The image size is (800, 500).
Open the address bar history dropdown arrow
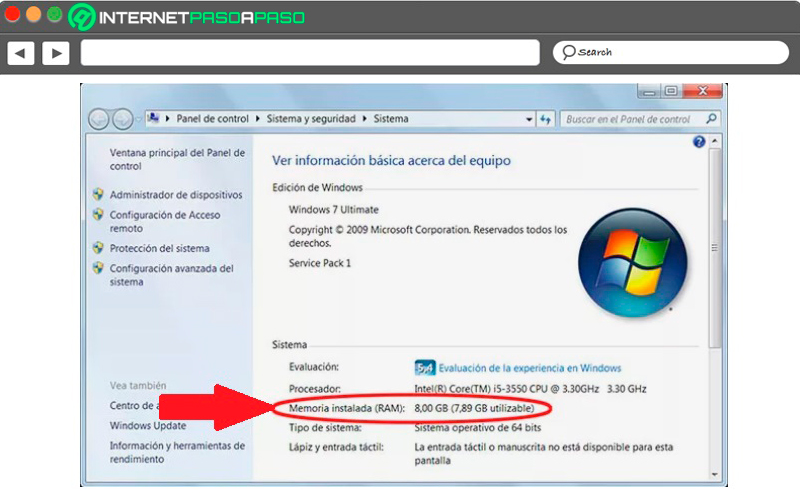(x=529, y=119)
